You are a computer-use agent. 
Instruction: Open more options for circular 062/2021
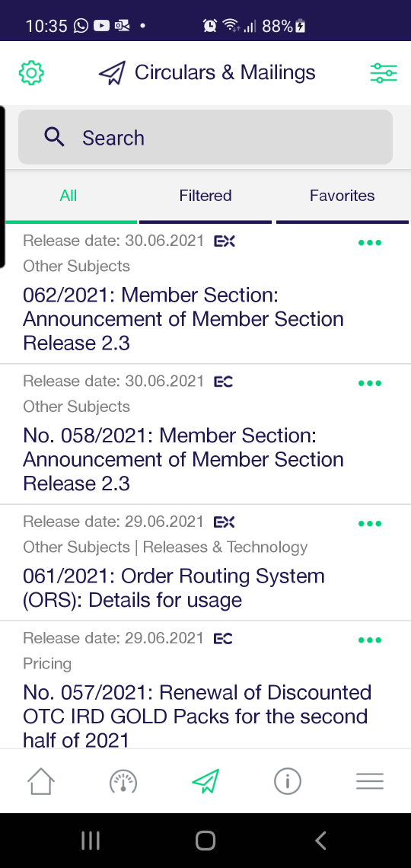coord(370,242)
